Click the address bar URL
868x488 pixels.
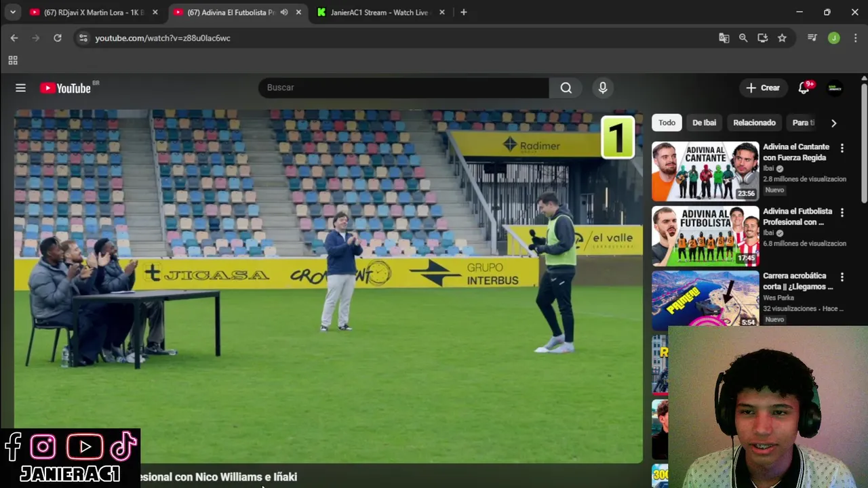click(163, 38)
